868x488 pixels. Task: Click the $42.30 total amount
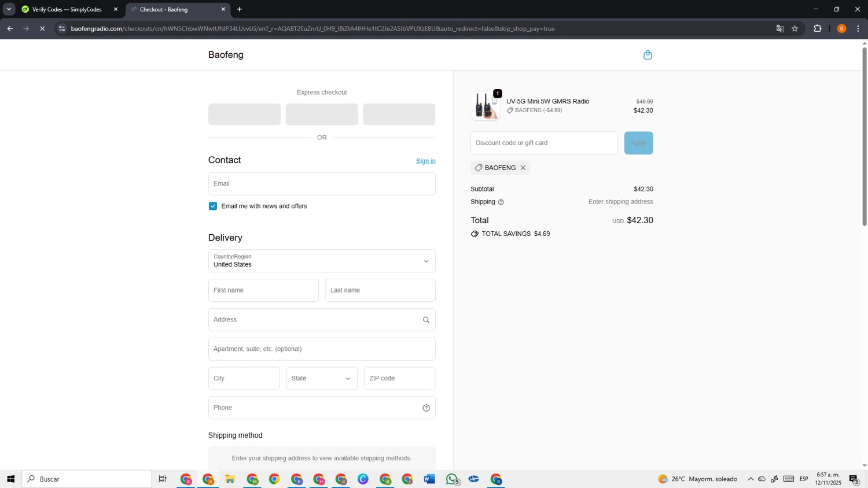click(x=640, y=220)
